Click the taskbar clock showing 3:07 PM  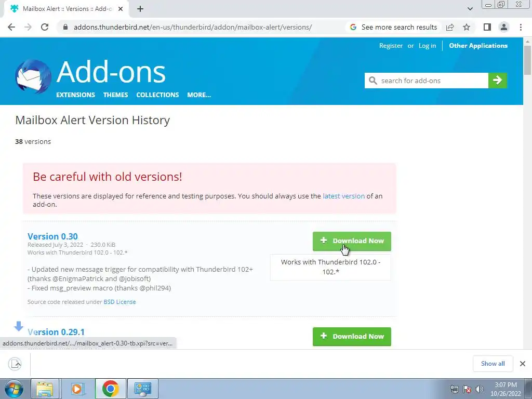tap(506, 389)
